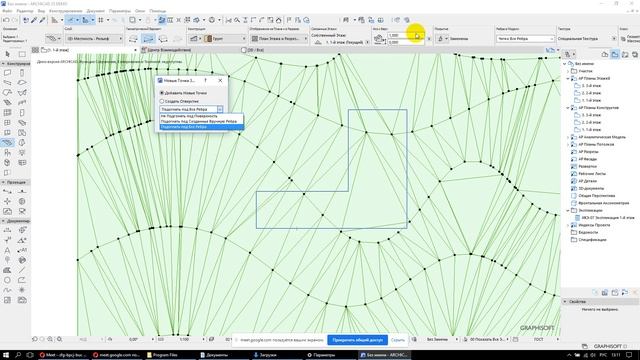Collapse the 'Экспликации' folder in Navigator

tap(568, 210)
